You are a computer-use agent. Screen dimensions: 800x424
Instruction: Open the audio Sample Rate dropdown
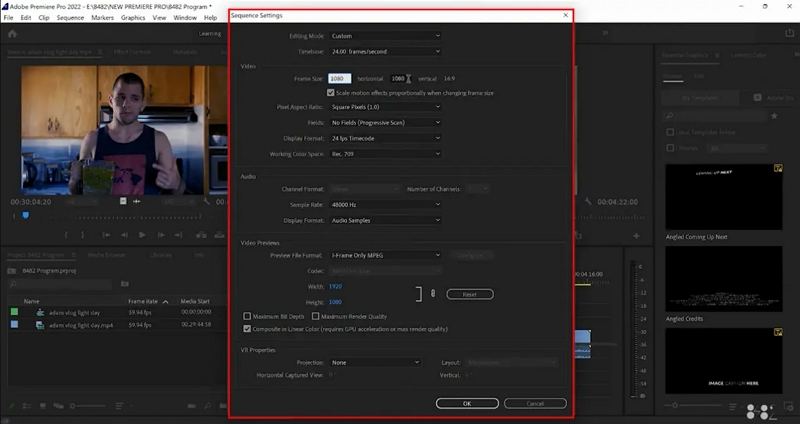[x=385, y=205]
